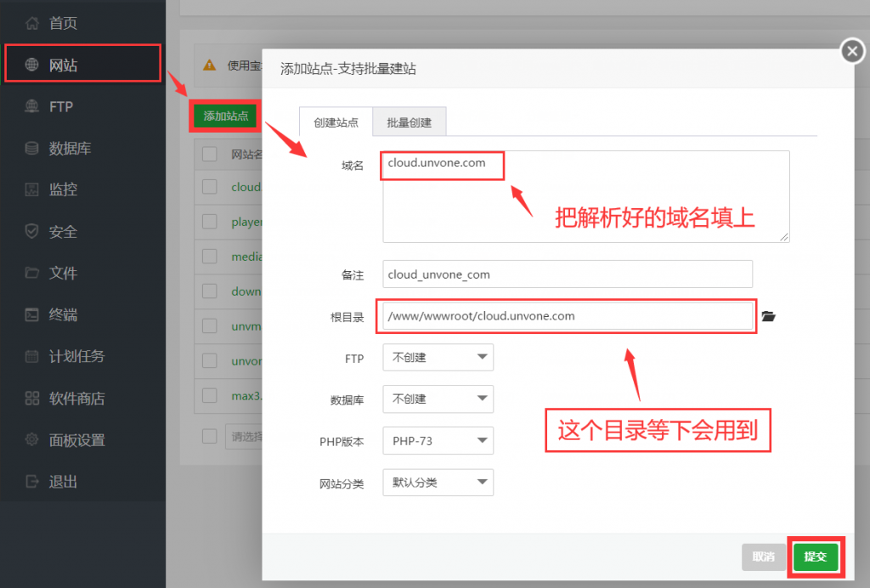Click the gear icon beside 面板设置
Image resolution: width=870 pixels, height=588 pixels.
point(32,440)
